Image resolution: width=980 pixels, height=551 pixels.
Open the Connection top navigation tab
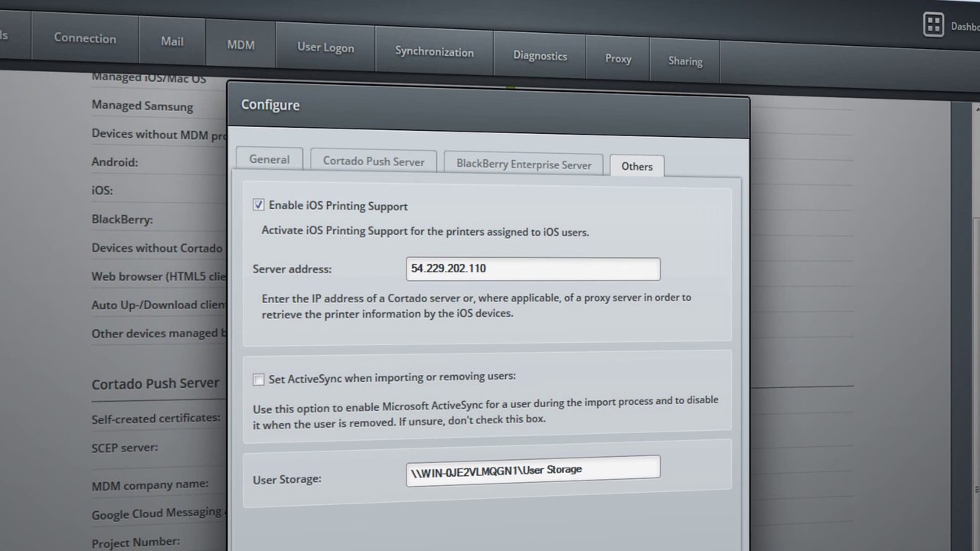coord(85,38)
